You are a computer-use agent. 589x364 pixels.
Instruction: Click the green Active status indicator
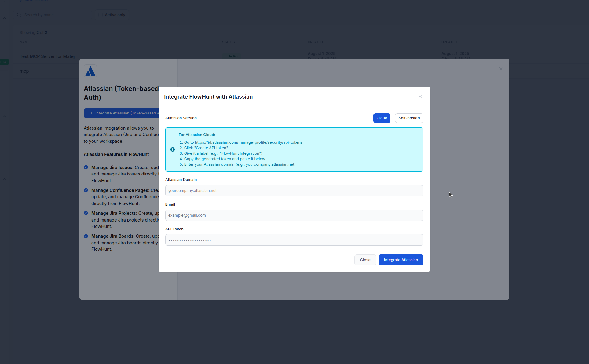(232, 56)
